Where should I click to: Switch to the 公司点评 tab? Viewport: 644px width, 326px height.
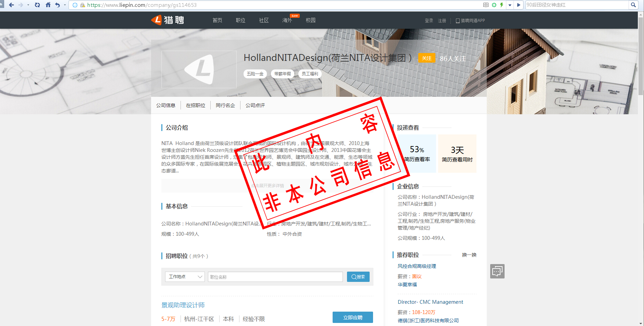pyautogui.click(x=255, y=105)
